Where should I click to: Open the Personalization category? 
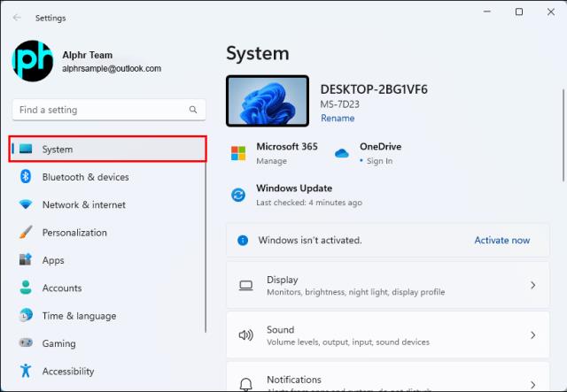coord(108,233)
